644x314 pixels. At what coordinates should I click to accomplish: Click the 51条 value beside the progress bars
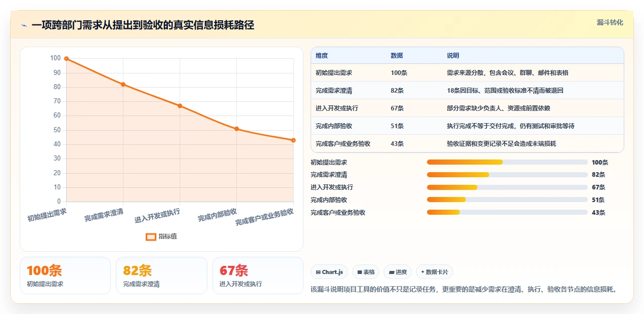tap(598, 200)
